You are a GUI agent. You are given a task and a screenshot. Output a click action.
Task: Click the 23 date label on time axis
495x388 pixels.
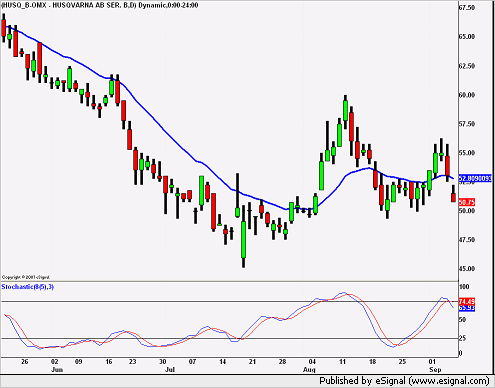(133, 362)
